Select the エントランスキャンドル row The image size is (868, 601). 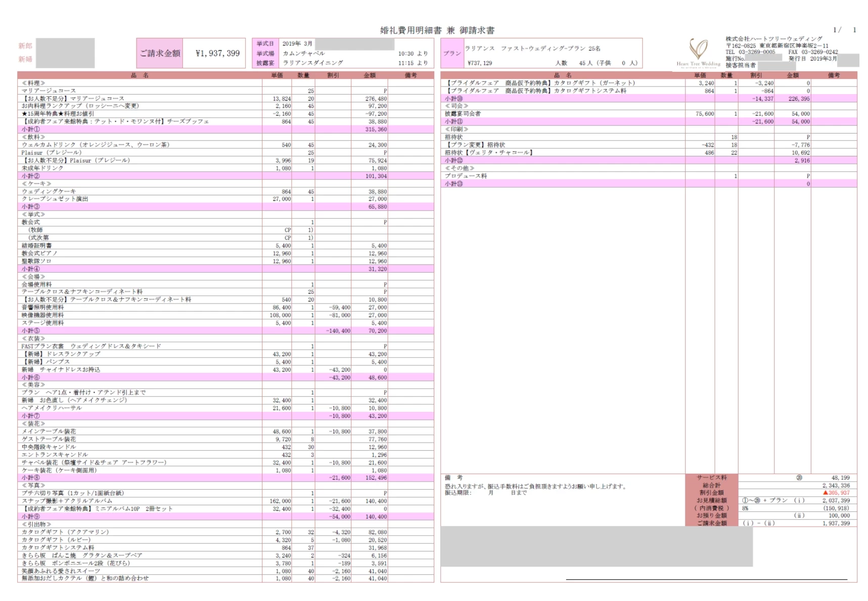coord(225,455)
